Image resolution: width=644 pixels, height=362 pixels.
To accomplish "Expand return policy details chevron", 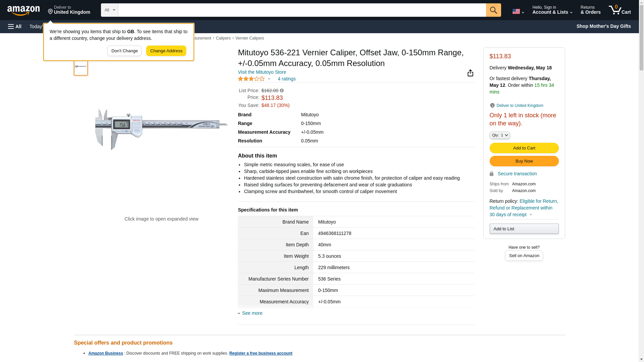I will pos(531,215).
